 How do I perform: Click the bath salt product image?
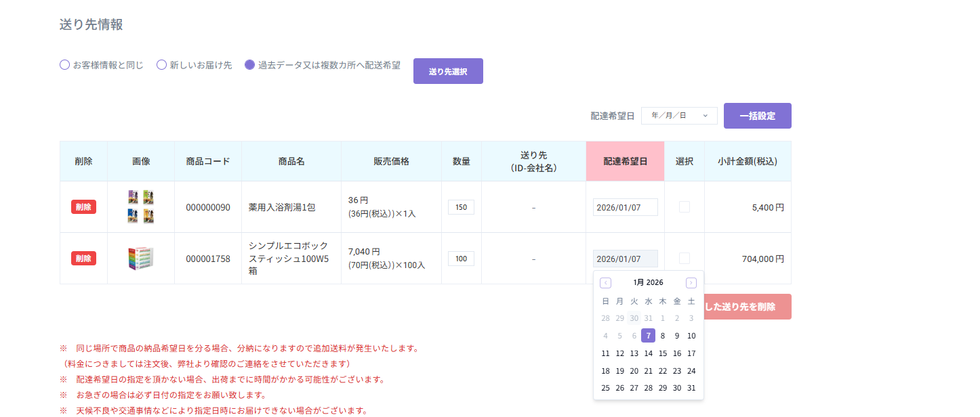pyautogui.click(x=141, y=207)
